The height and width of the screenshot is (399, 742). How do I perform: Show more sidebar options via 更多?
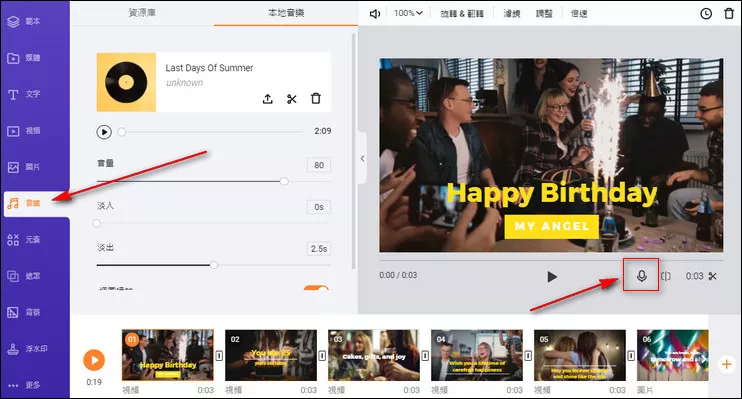tap(25, 385)
